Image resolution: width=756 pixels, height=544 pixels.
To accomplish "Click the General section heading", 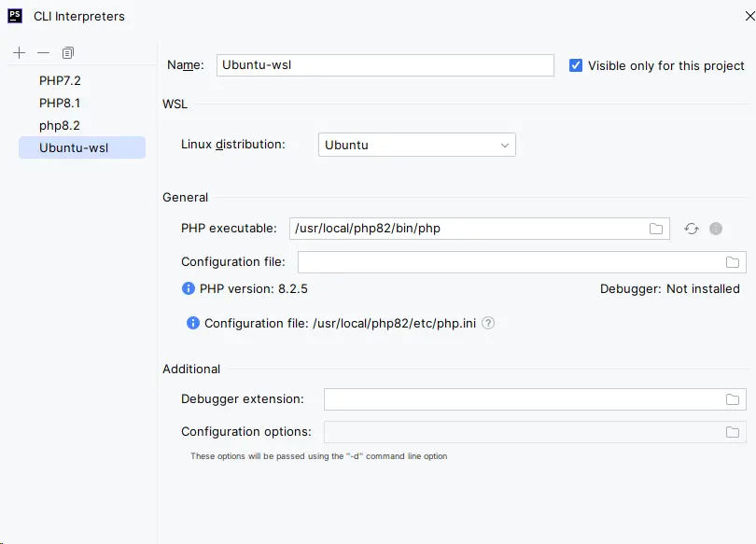I will 185,197.
